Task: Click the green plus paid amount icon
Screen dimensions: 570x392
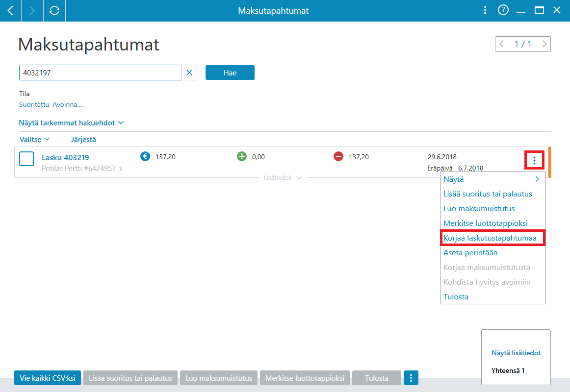Action: [242, 156]
